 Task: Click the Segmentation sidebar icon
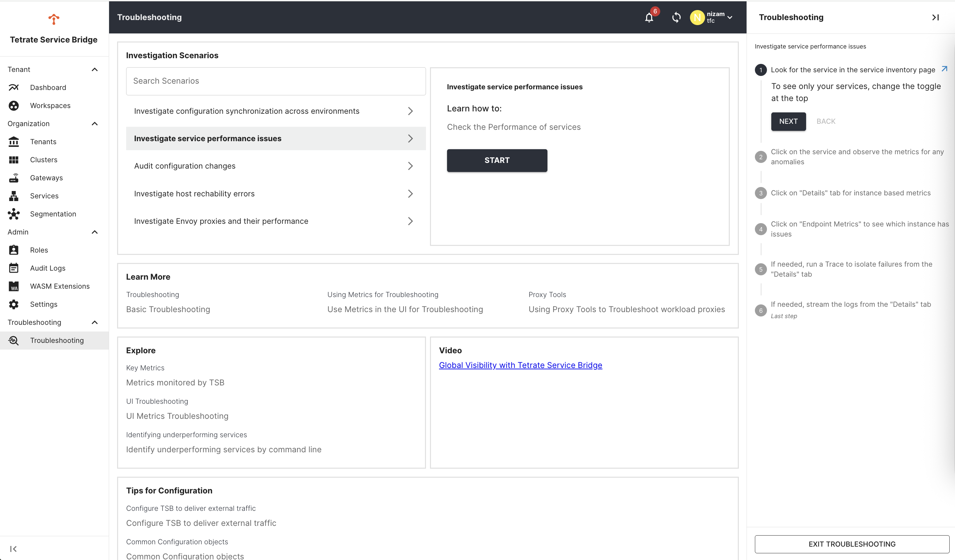point(14,214)
